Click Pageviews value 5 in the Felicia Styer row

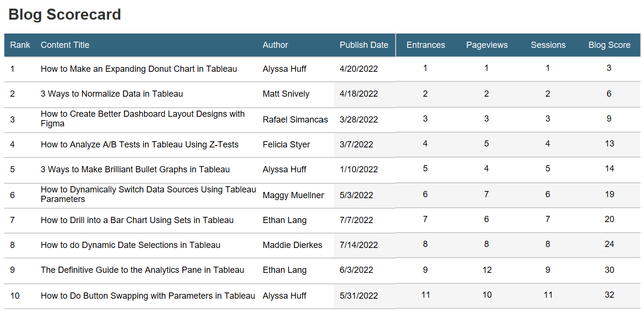(487, 144)
